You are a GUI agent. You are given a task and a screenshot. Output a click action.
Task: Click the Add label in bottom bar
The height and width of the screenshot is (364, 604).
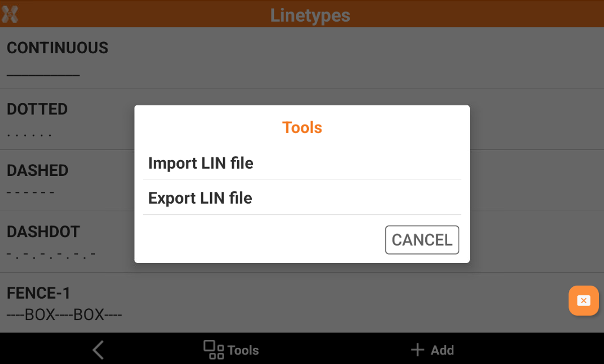coord(442,350)
